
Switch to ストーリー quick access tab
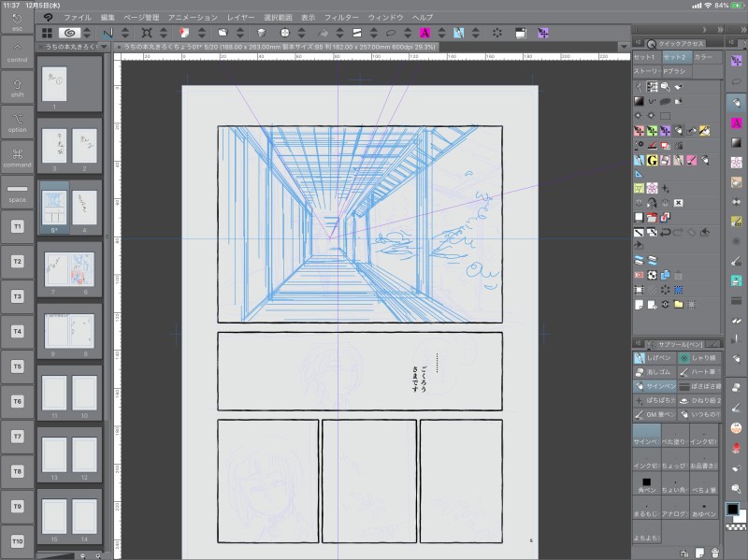pyautogui.click(x=646, y=71)
